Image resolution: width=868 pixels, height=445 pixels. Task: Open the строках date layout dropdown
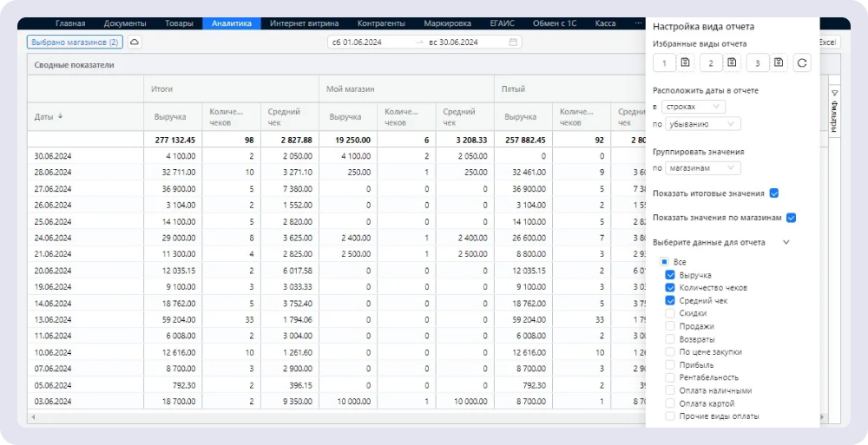(693, 106)
